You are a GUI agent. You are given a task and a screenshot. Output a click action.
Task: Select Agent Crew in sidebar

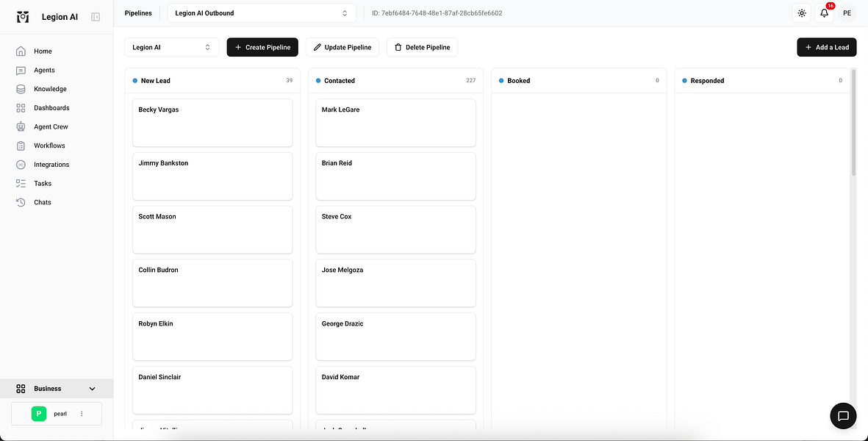click(51, 126)
